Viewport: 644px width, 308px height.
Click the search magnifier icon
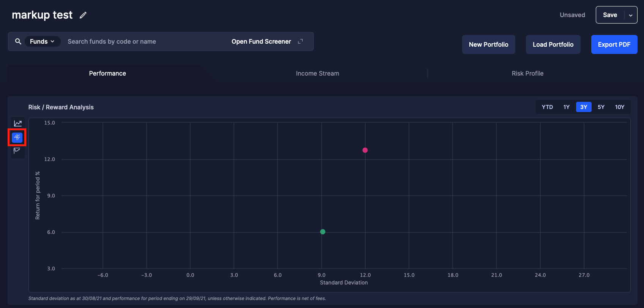[x=18, y=41]
